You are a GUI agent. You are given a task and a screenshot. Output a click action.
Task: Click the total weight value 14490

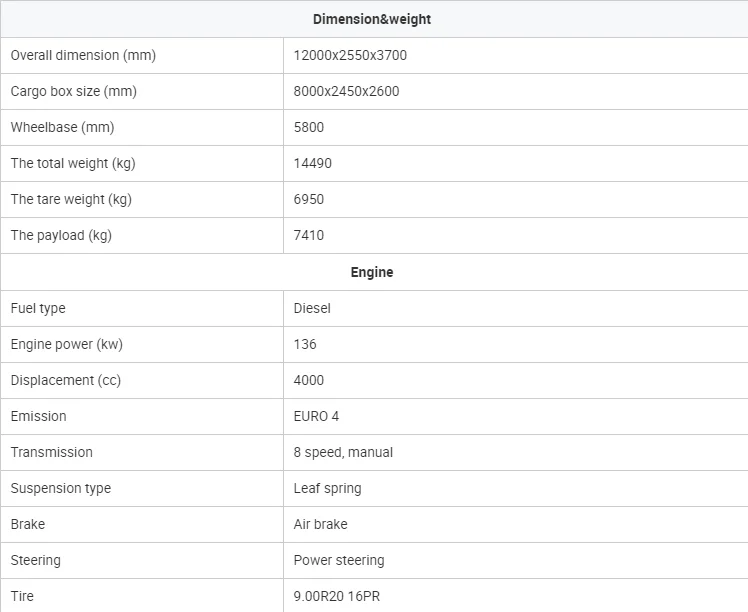point(313,163)
